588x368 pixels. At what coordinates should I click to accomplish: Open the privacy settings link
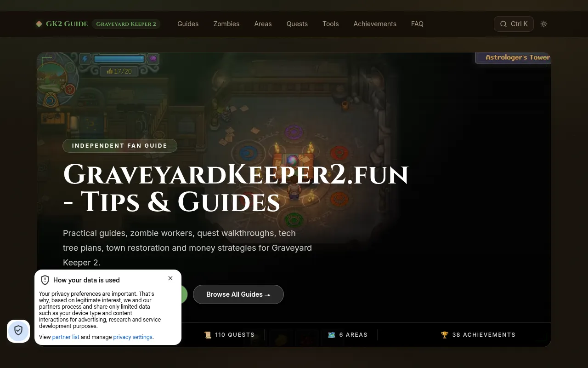coord(133,337)
